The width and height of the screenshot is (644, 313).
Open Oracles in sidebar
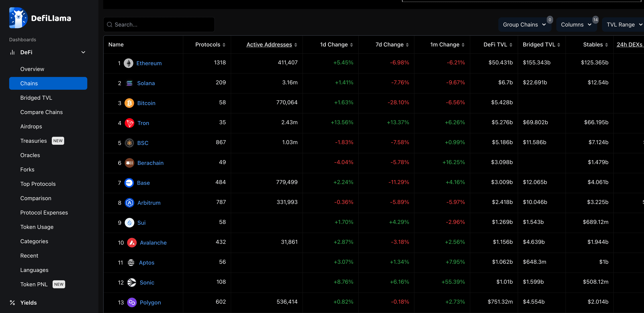pos(30,155)
